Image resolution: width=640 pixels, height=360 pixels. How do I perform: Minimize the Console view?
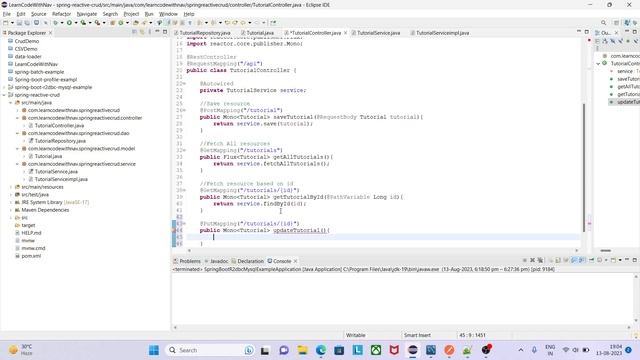point(627,260)
